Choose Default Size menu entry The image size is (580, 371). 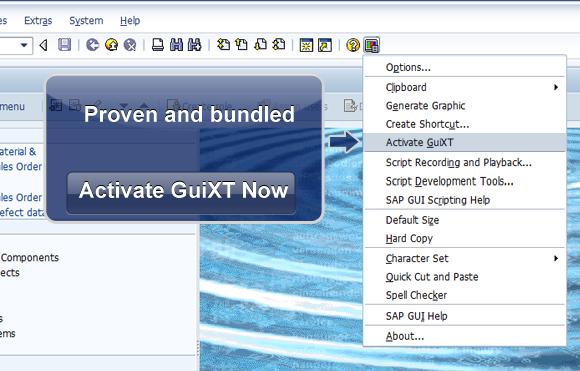coord(465,220)
